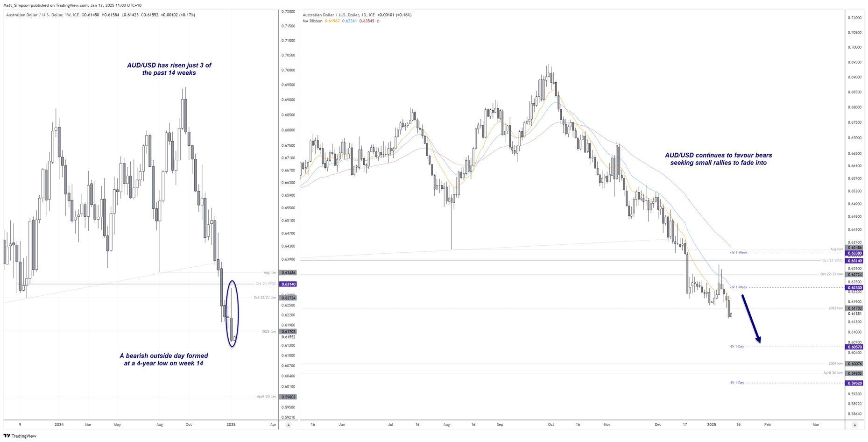Image resolution: width=868 pixels, height=442 pixels.
Task: Toggle auto-scale 'A' button on weekly chart
Action: point(289,425)
